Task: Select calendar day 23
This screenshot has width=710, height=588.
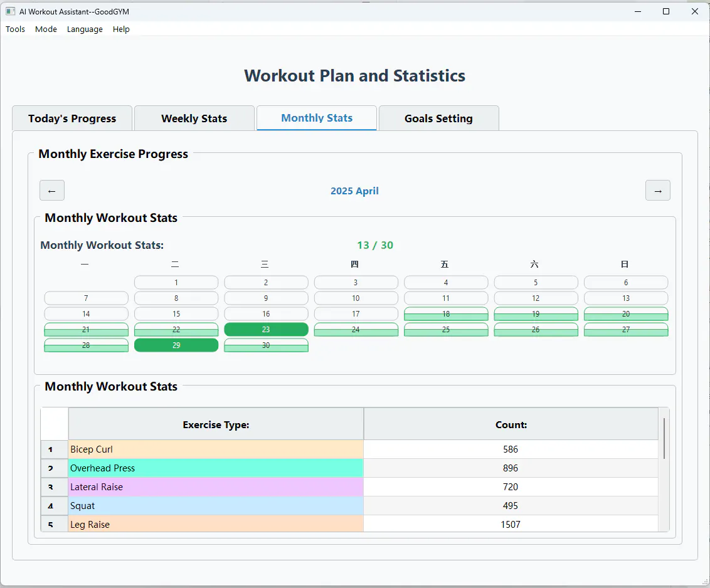Action: coord(266,330)
